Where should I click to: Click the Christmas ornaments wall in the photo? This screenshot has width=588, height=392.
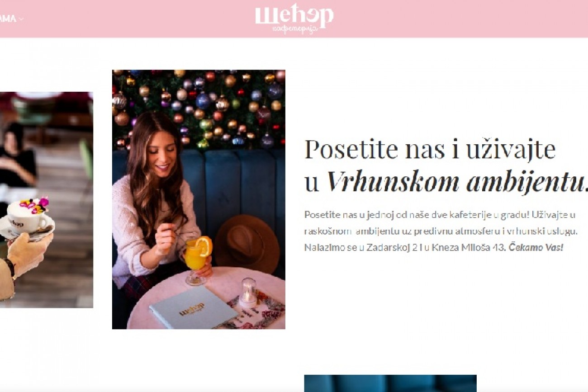coord(199,109)
